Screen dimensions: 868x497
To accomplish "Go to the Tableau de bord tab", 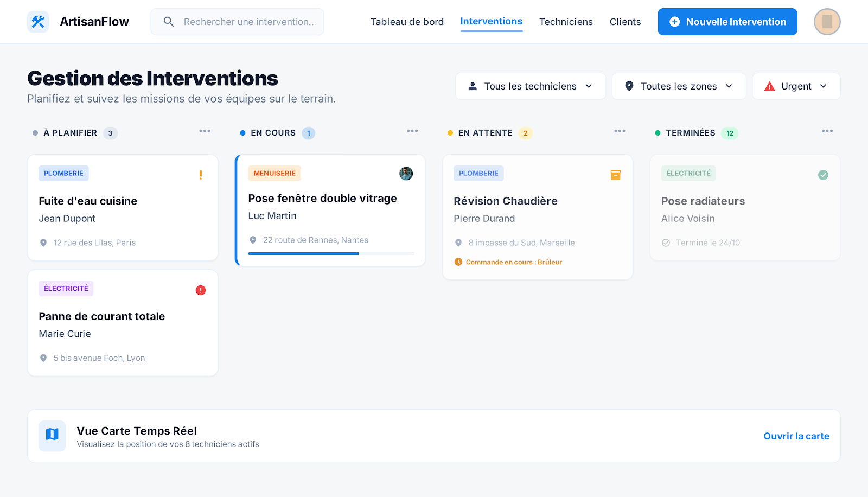I will point(407,22).
